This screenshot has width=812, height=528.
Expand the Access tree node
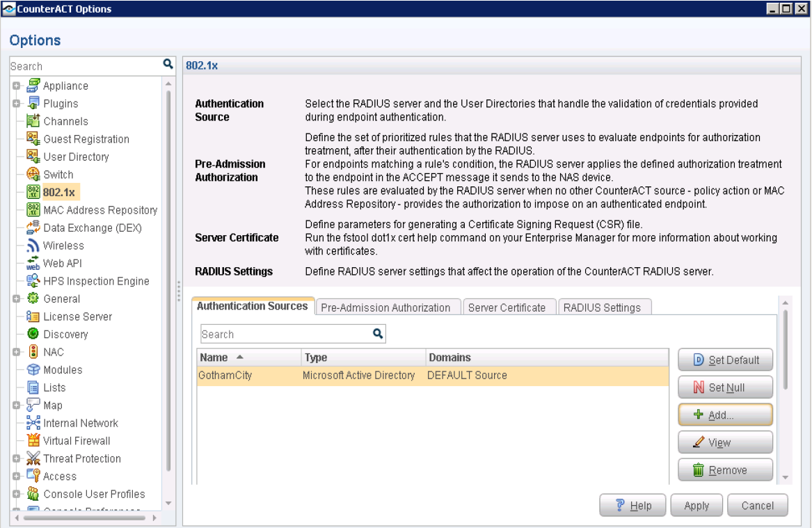point(17,477)
